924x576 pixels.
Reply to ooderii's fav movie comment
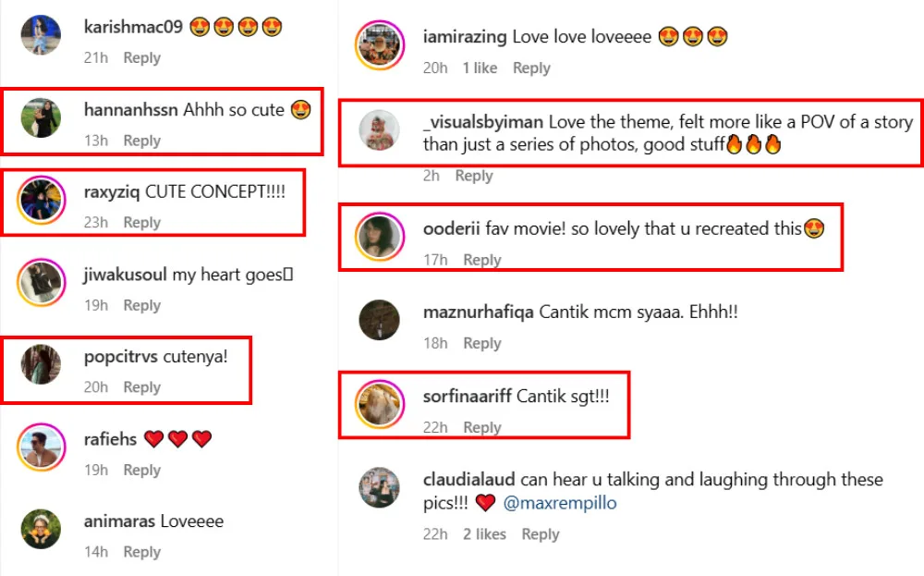point(481,261)
